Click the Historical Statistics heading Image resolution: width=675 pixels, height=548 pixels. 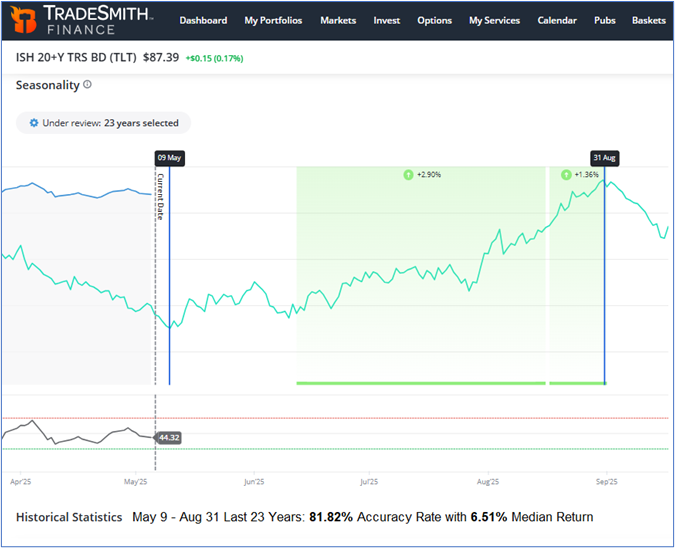69,517
